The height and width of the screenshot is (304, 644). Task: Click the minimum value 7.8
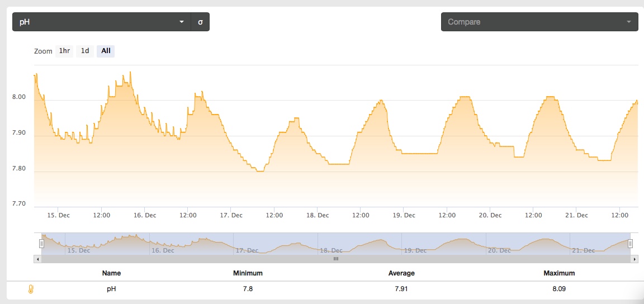click(248, 289)
